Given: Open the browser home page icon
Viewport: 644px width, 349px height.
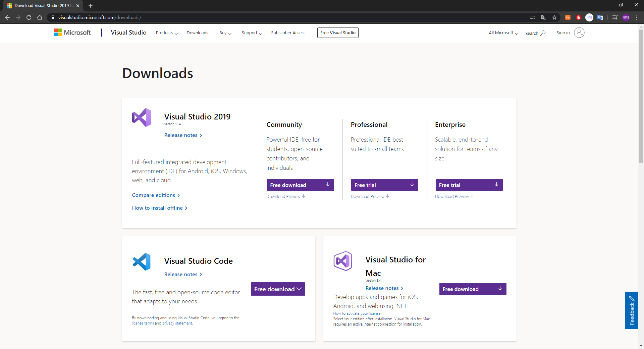Looking at the screenshot, I should tap(40, 17).
